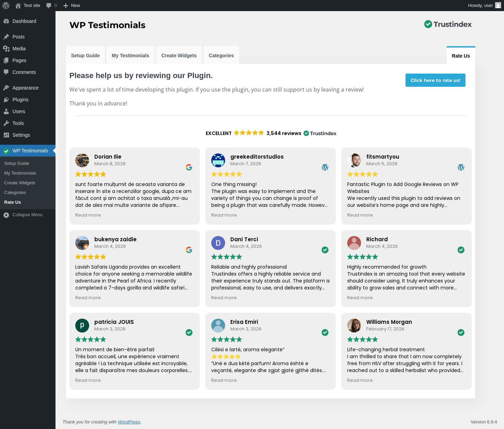Click Read more on Dani Terci's review
Screen dimensions: 504x429
pos(224,298)
